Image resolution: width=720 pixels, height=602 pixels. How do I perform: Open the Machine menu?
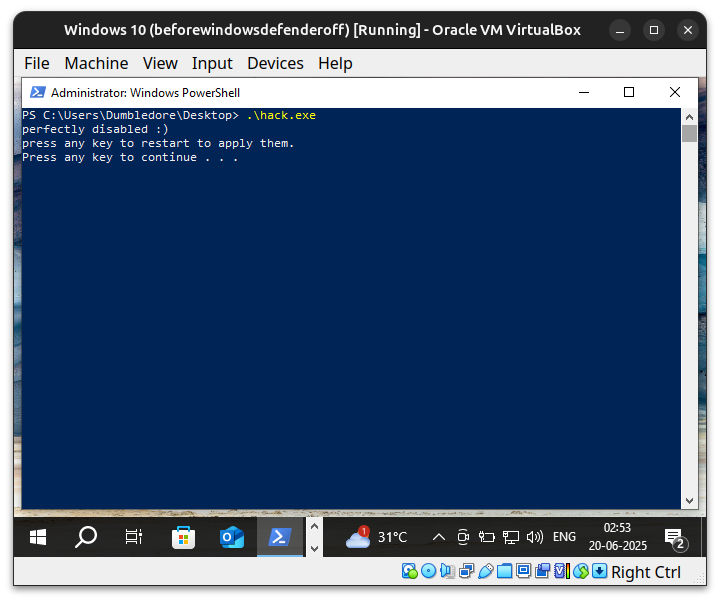tap(96, 63)
